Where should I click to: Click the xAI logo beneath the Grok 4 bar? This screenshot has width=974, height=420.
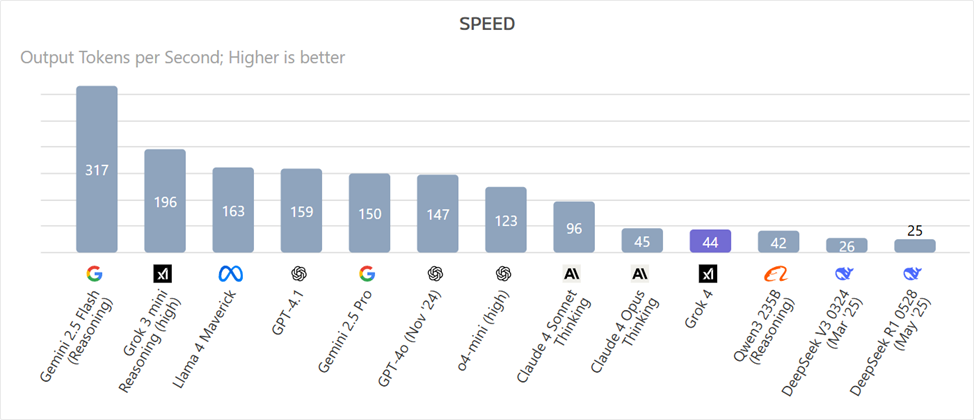[x=709, y=273]
